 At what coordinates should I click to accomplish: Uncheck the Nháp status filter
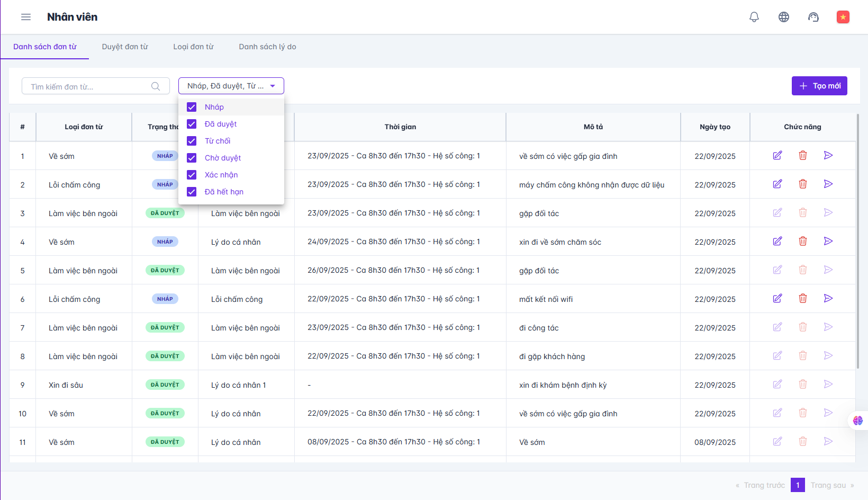(x=192, y=107)
